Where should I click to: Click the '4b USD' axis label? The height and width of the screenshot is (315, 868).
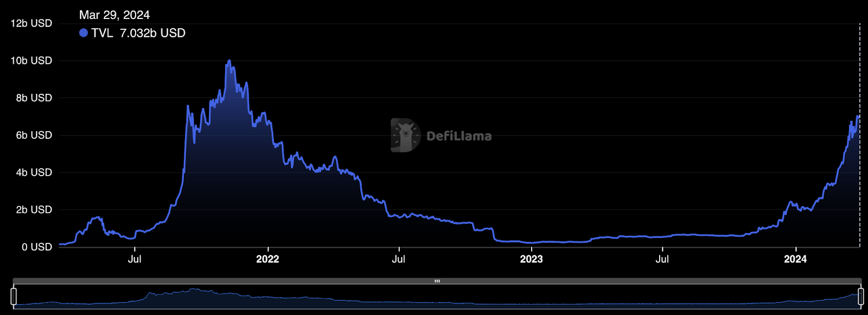[x=34, y=172]
